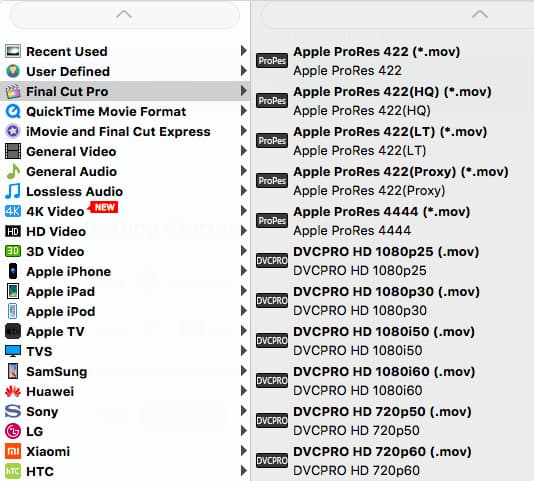Click the Apple iPhone device icon
Screen dimensions: 534x481
point(13,271)
